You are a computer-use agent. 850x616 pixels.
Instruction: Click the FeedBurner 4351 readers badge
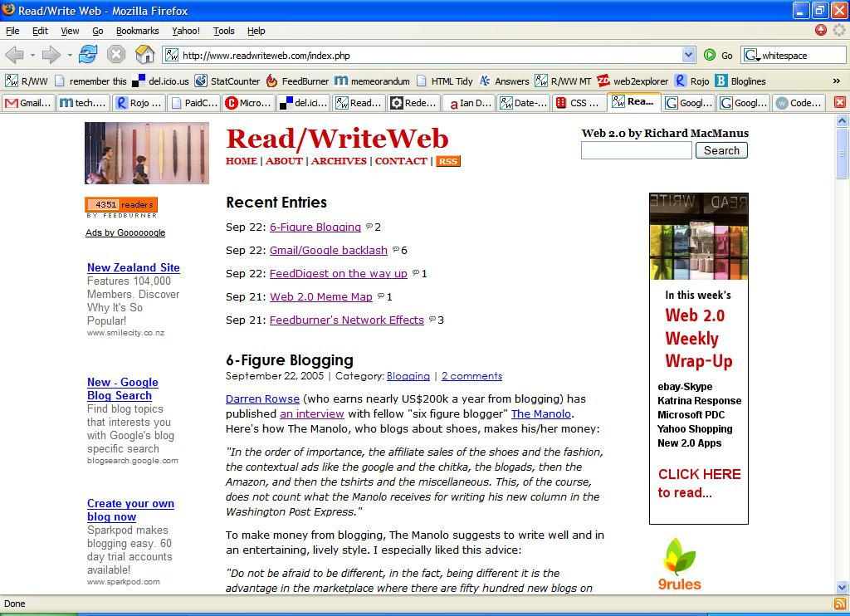pyautogui.click(x=121, y=204)
